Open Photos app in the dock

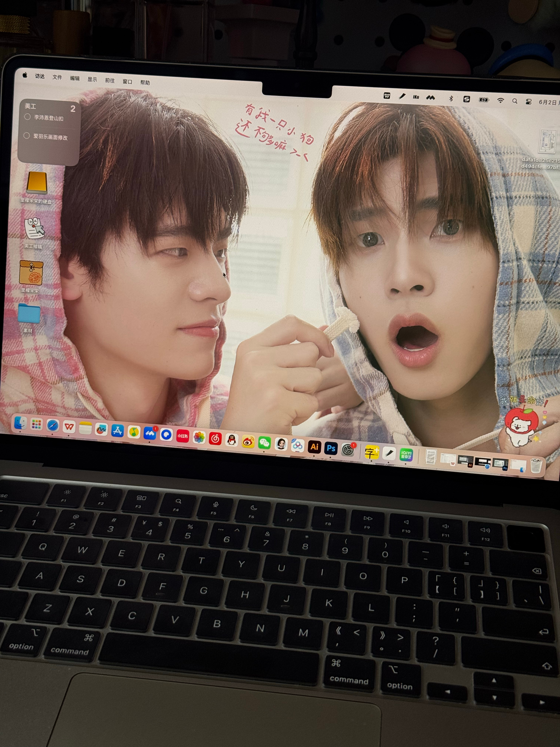click(x=199, y=438)
